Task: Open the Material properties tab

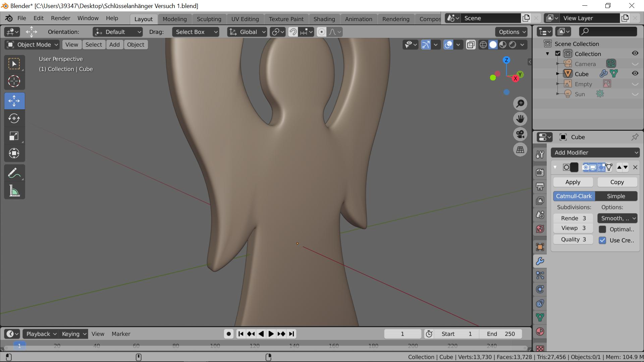Action: pos(540,331)
